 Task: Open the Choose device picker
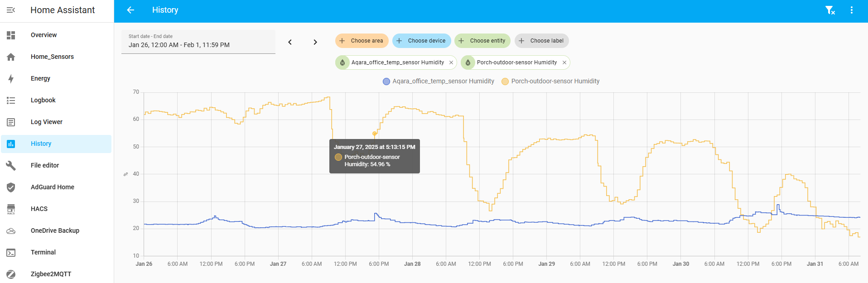pyautogui.click(x=421, y=41)
